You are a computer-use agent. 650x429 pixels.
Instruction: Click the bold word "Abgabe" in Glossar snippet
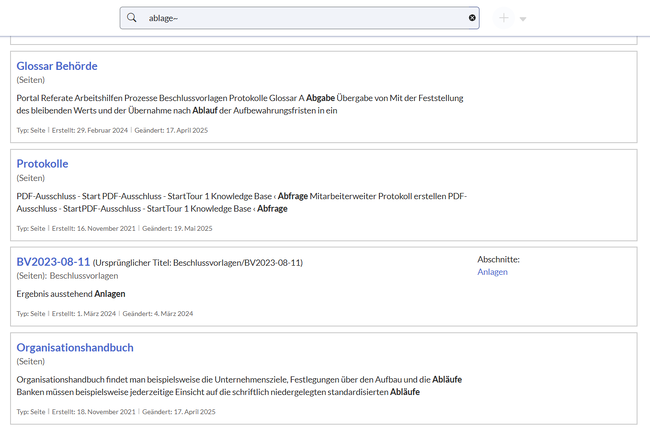[x=320, y=98]
